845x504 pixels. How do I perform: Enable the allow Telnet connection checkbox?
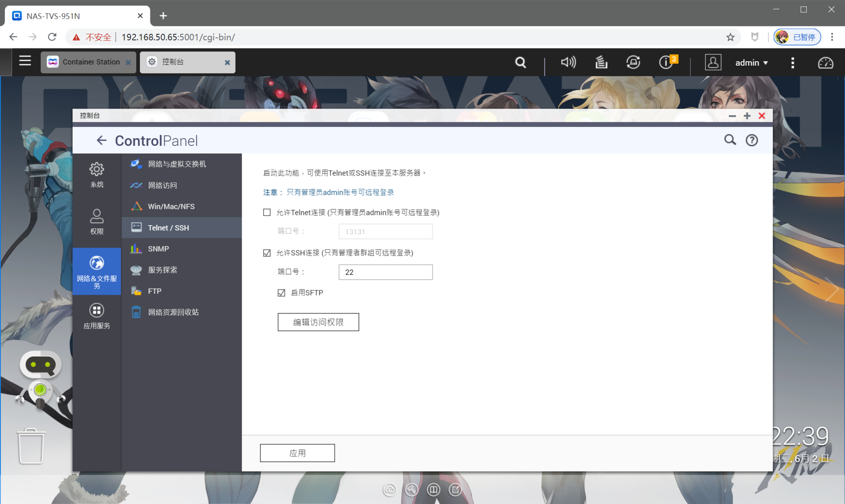[x=267, y=212]
